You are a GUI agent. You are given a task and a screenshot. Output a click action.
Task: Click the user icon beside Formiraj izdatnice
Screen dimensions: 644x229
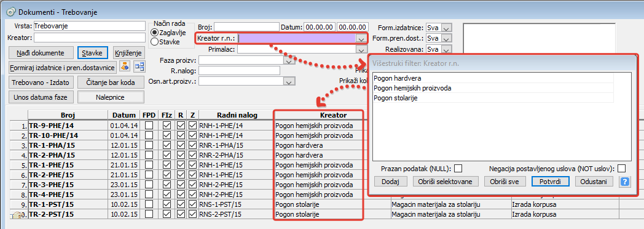coord(125,66)
